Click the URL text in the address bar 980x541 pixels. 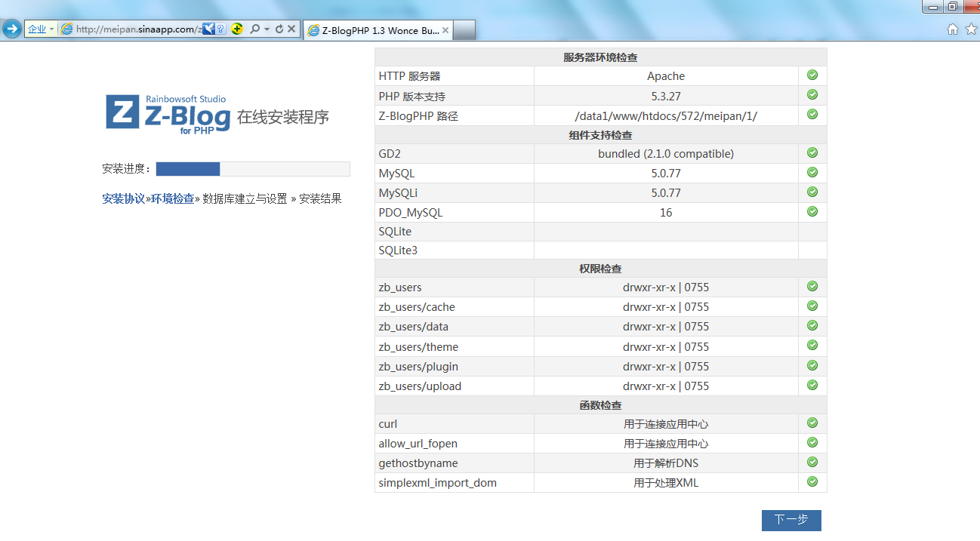click(x=139, y=29)
